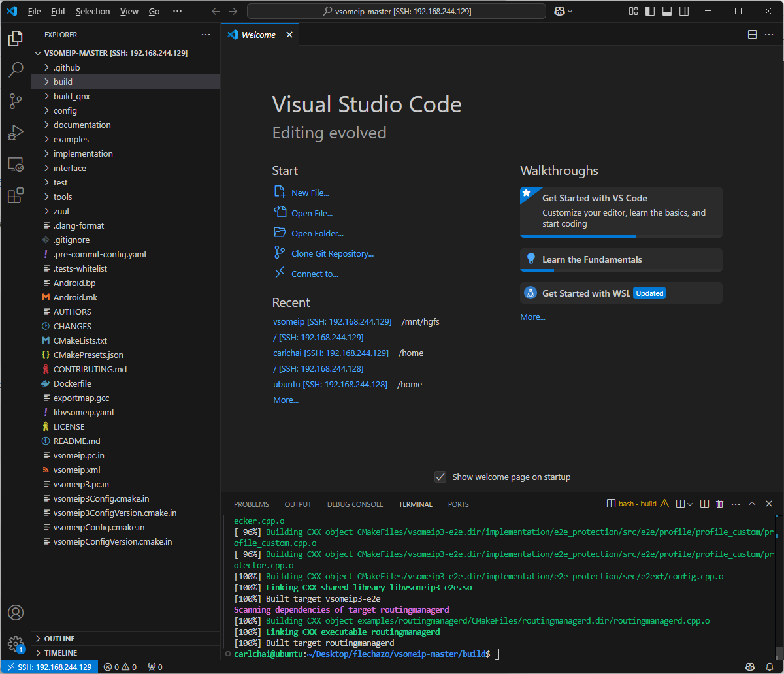
Task: Uncheck Show welcome page on startup
Action: pyautogui.click(x=440, y=477)
